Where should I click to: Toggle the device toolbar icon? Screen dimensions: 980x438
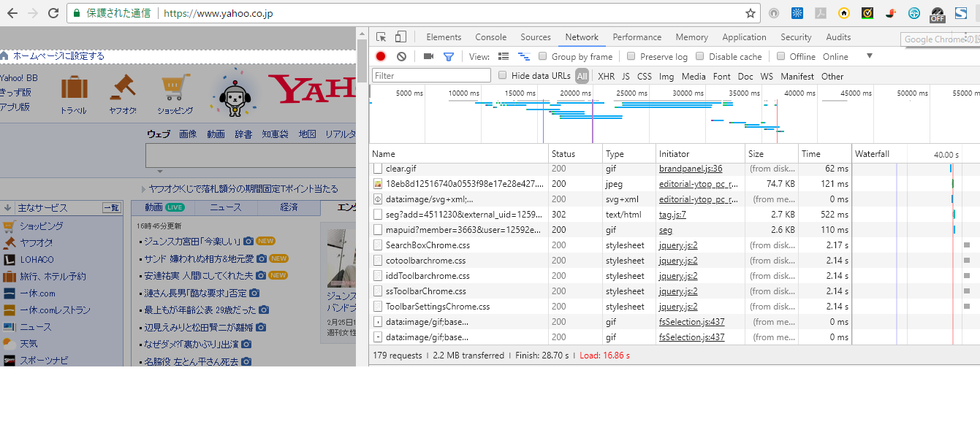[x=400, y=37]
